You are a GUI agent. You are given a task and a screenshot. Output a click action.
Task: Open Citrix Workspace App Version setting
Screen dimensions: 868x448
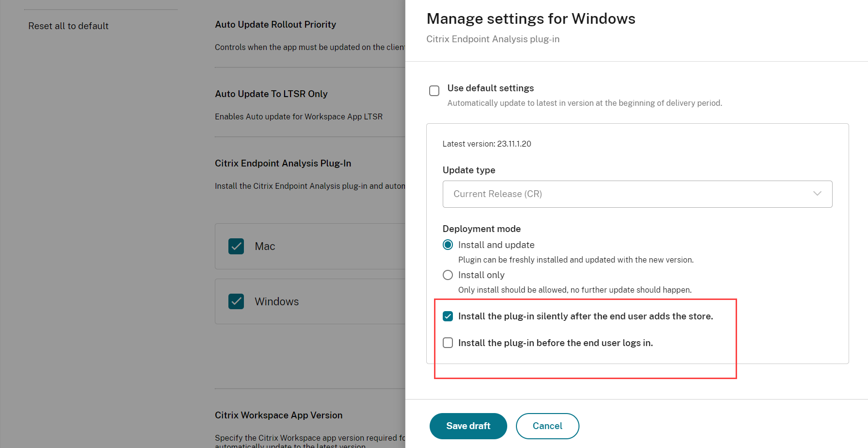[x=278, y=415]
